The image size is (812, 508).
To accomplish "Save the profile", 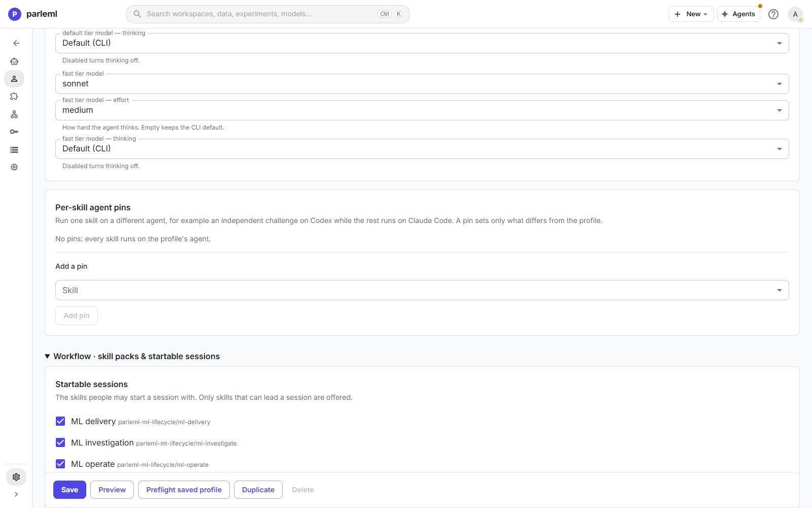I will 70,490.
